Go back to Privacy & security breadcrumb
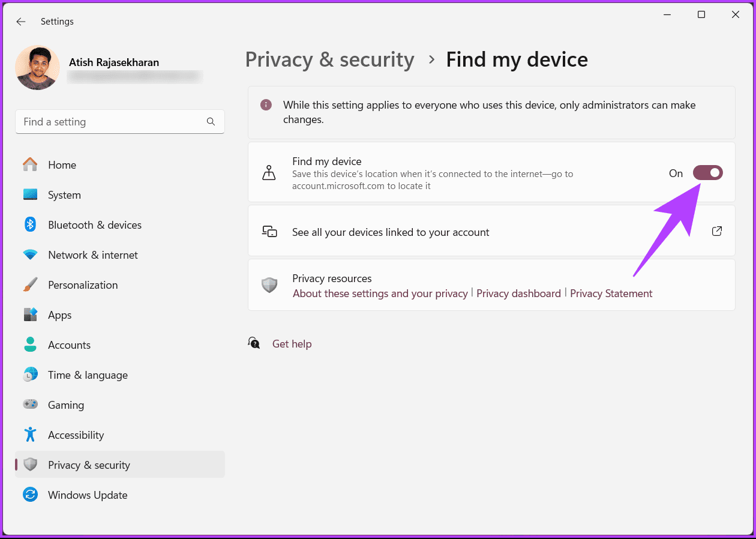Screen dimensions: 756x539 pos(329,59)
